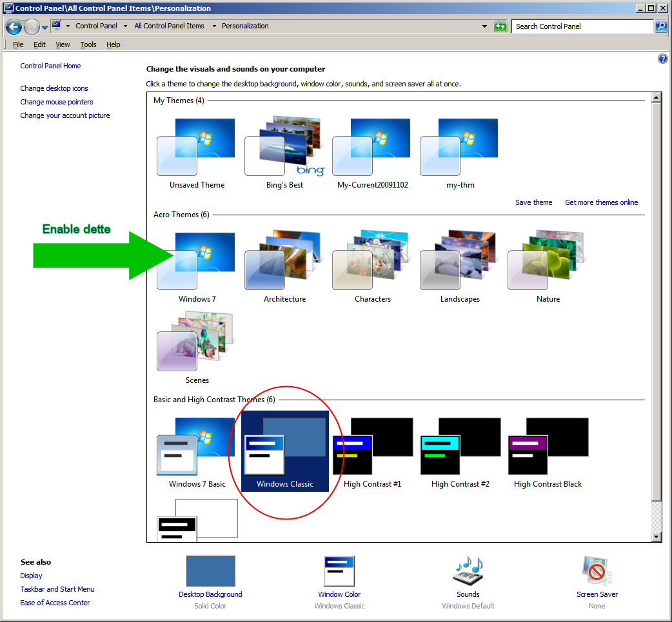Click All Control Panel Items breadcrumb

pos(169,26)
